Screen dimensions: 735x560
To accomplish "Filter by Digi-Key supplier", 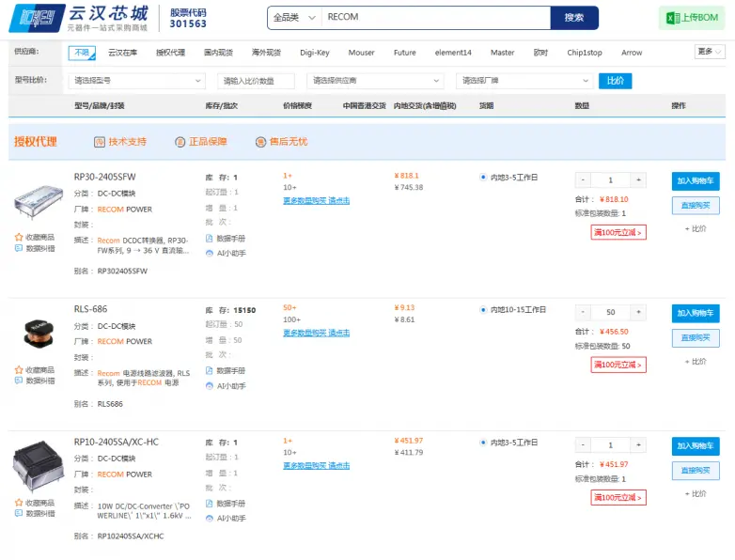I will pos(315,53).
